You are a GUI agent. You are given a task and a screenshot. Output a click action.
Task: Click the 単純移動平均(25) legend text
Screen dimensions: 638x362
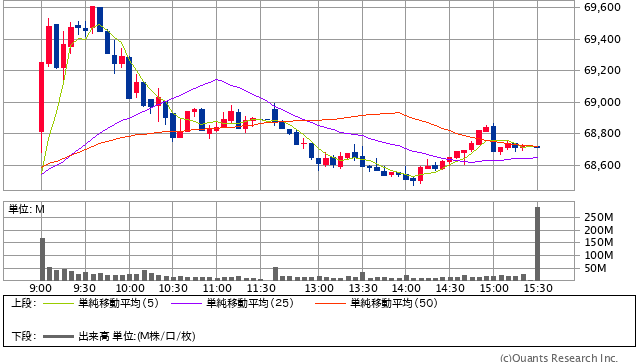point(250,303)
